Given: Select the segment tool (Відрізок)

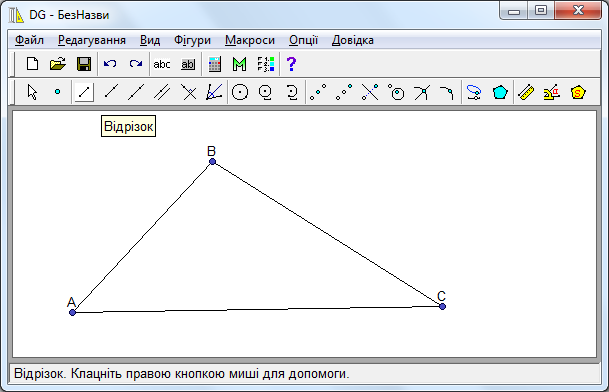Looking at the screenshot, I should point(84,92).
